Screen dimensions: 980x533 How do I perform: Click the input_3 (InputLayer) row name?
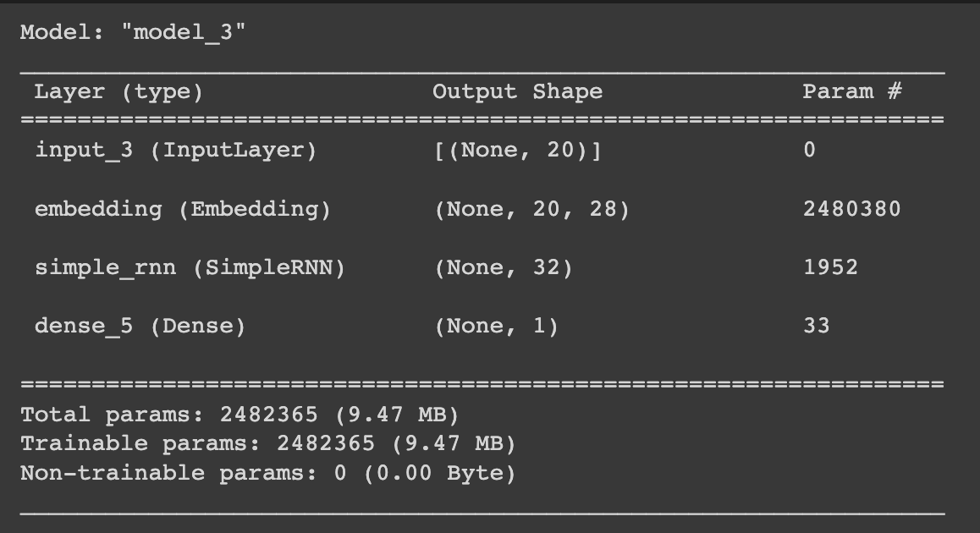[176, 151]
